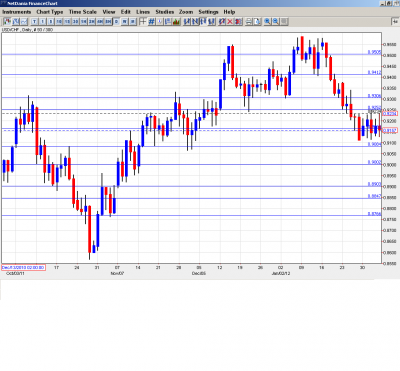400x371 pixels.
Task: Switch to 4H timeframe button
Action: click(100, 22)
